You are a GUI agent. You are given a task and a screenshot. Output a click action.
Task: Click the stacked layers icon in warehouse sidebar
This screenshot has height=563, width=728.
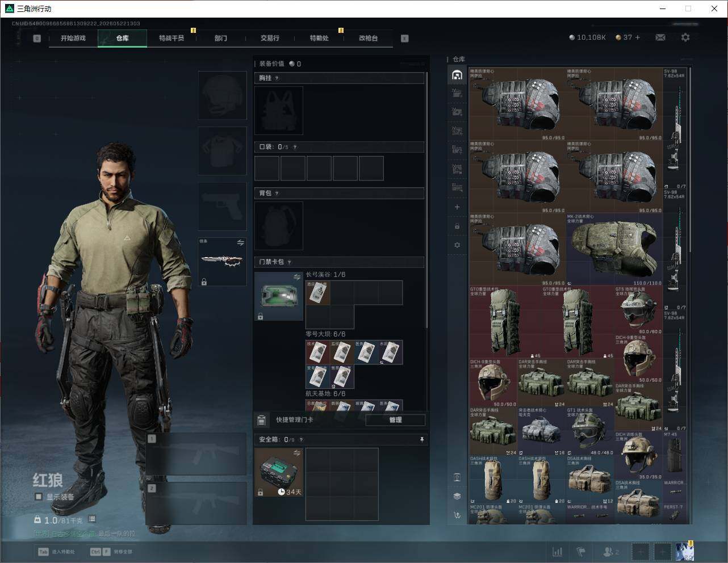pyautogui.click(x=457, y=496)
